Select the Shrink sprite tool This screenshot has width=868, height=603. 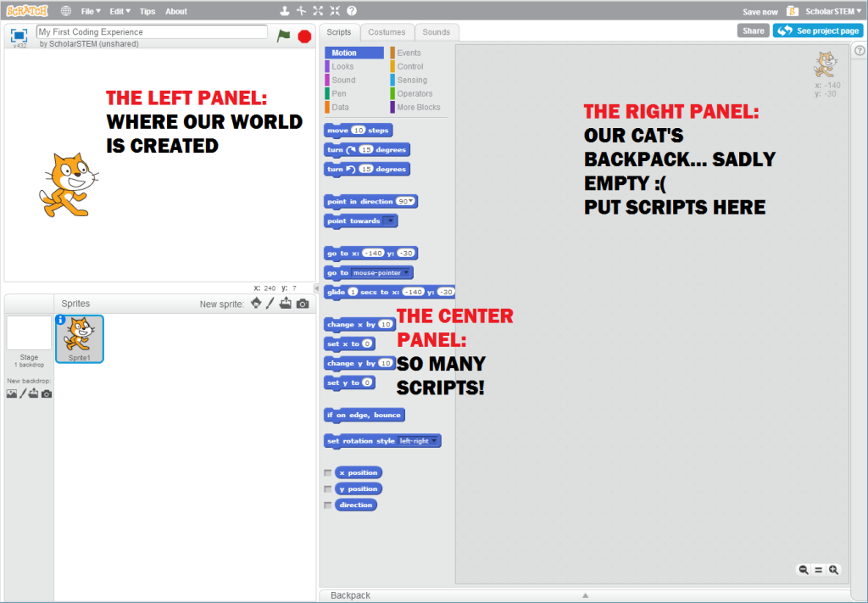click(335, 10)
